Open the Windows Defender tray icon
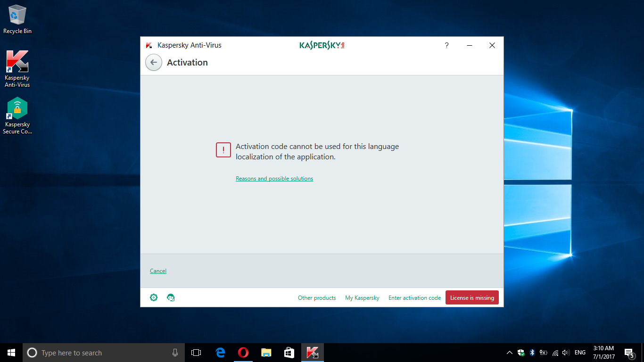Screen dimensions: 644x362 tap(521, 353)
